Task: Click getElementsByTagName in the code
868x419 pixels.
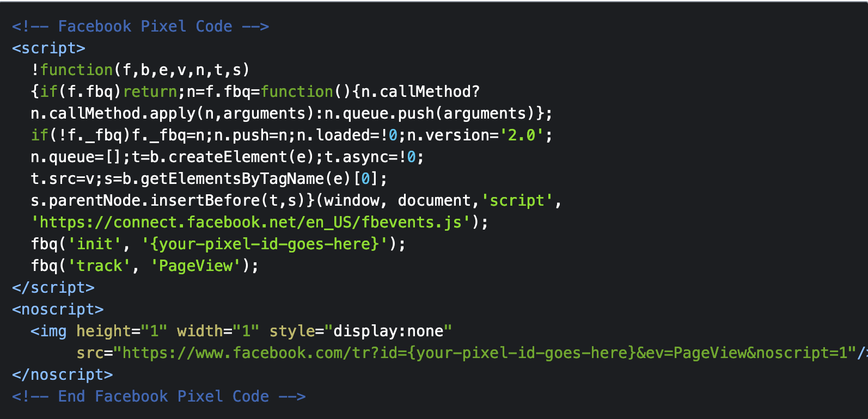Action: click(x=231, y=178)
